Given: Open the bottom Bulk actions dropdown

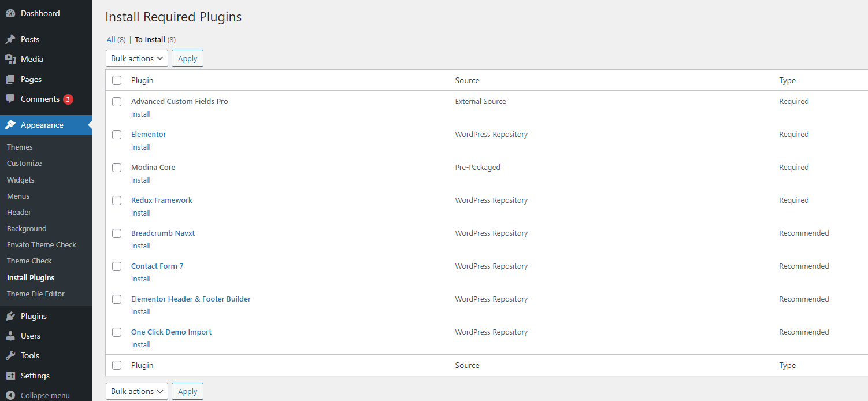Looking at the screenshot, I should pos(136,391).
